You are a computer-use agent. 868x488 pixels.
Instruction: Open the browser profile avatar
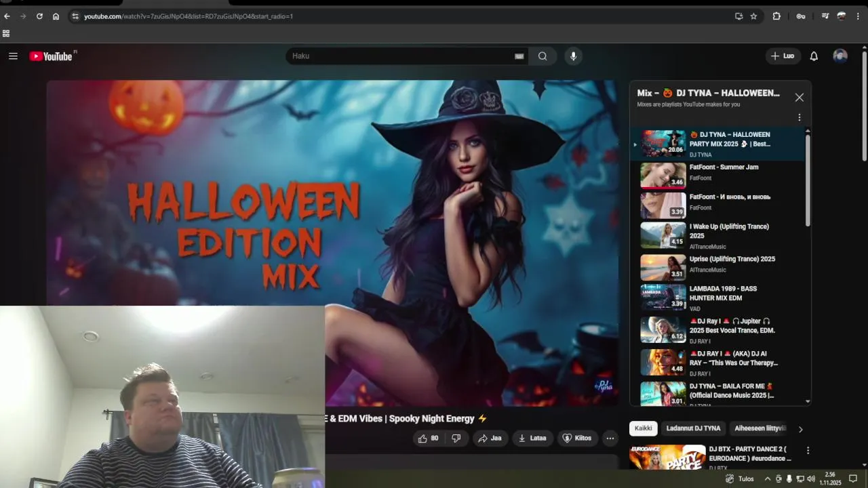click(842, 16)
